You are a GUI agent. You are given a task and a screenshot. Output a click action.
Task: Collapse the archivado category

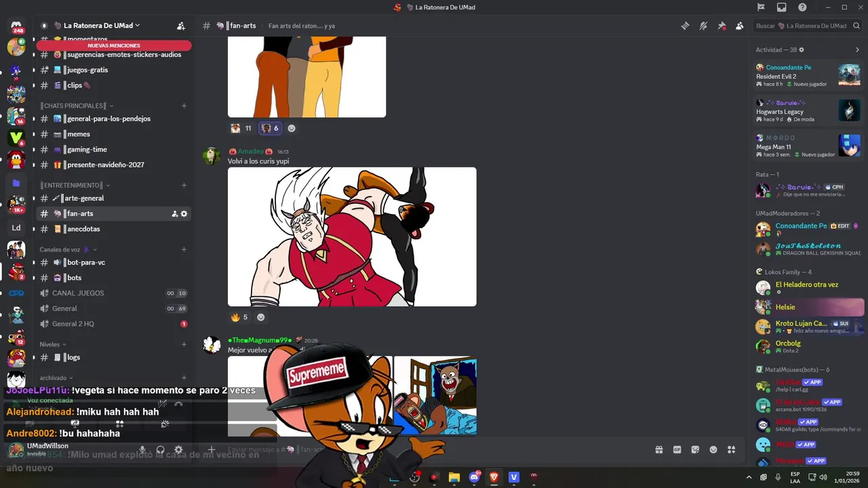[56, 378]
